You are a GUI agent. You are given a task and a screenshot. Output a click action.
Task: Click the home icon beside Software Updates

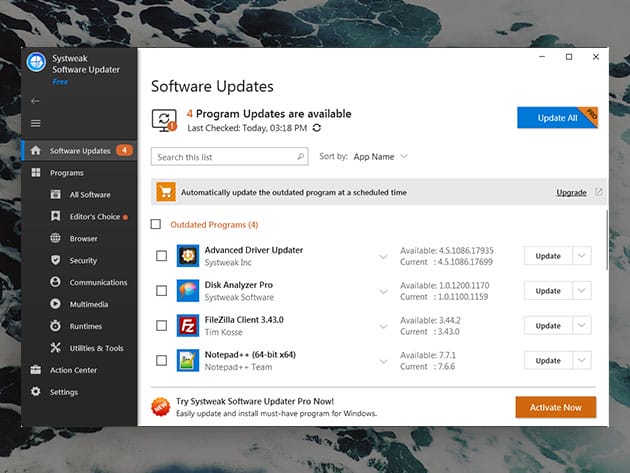pos(35,151)
